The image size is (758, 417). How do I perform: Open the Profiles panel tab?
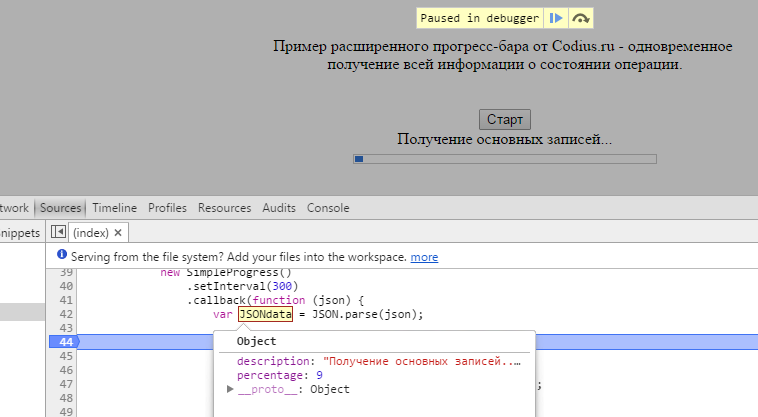pos(167,208)
